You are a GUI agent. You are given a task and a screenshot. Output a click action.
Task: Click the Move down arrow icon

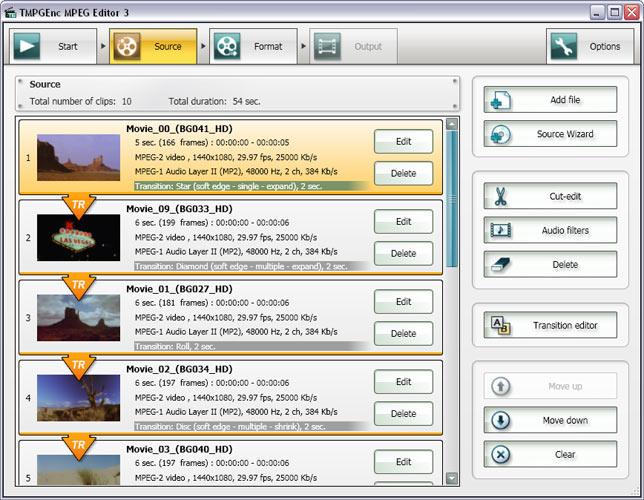pos(501,420)
